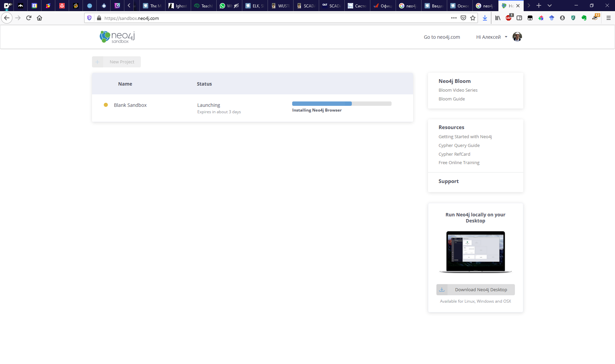Image resolution: width=615 pixels, height=364 pixels.
Task: Click the Privacy Badger extension icon
Action: coord(595,18)
